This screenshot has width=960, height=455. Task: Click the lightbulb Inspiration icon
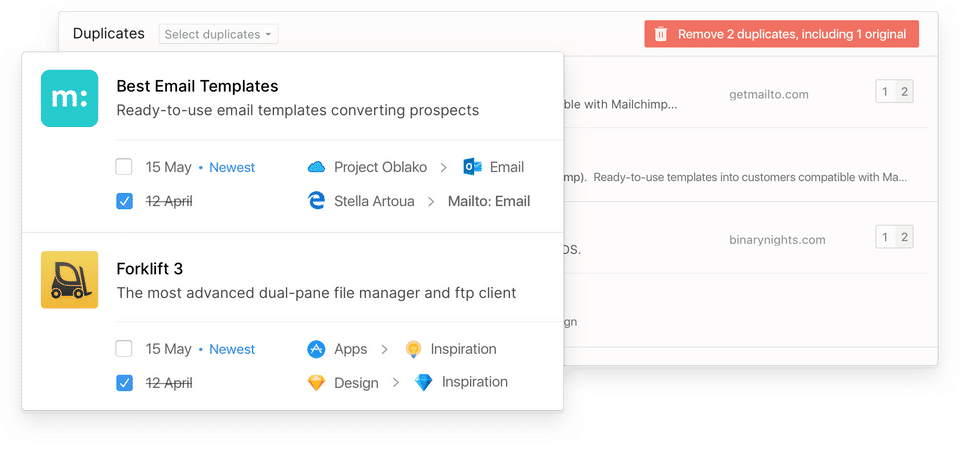(413, 349)
